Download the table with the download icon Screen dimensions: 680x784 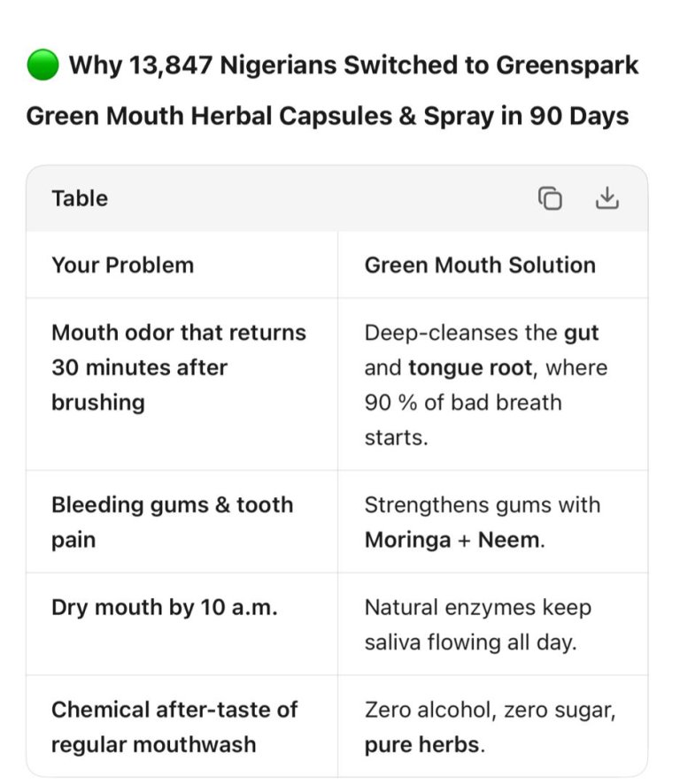click(607, 198)
